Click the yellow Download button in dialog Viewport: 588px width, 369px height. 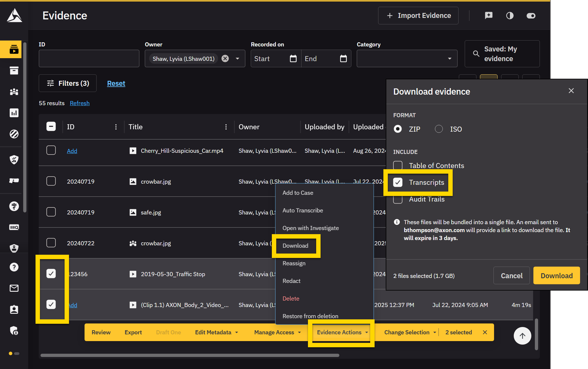pyautogui.click(x=556, y=276)
